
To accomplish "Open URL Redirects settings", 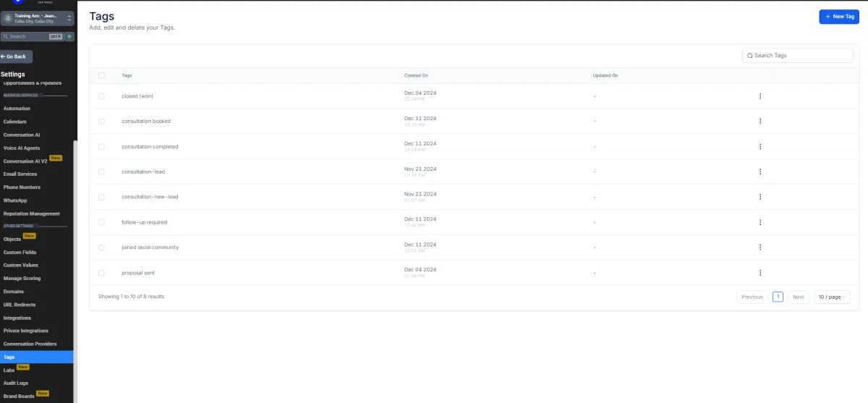I will [x=20, y=305].
